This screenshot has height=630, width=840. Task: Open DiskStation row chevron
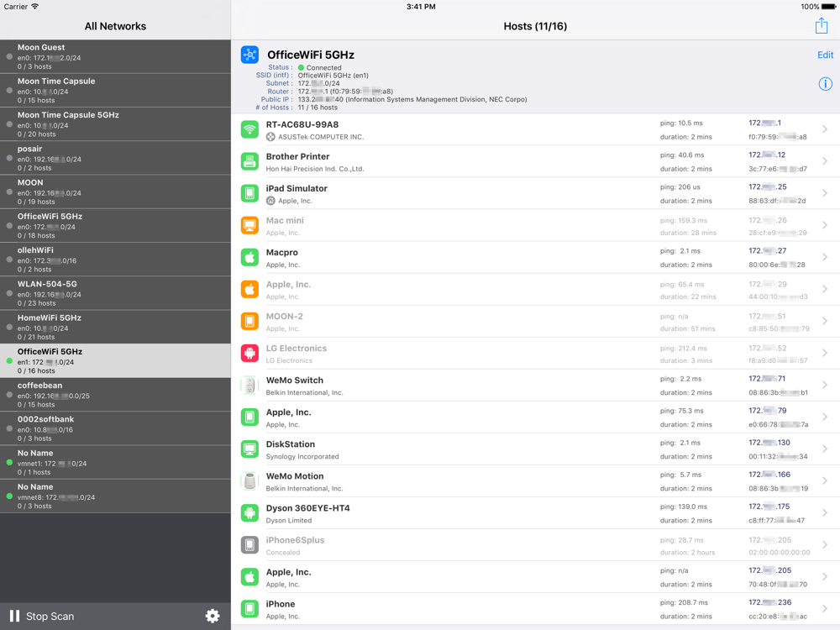point(825,449)
